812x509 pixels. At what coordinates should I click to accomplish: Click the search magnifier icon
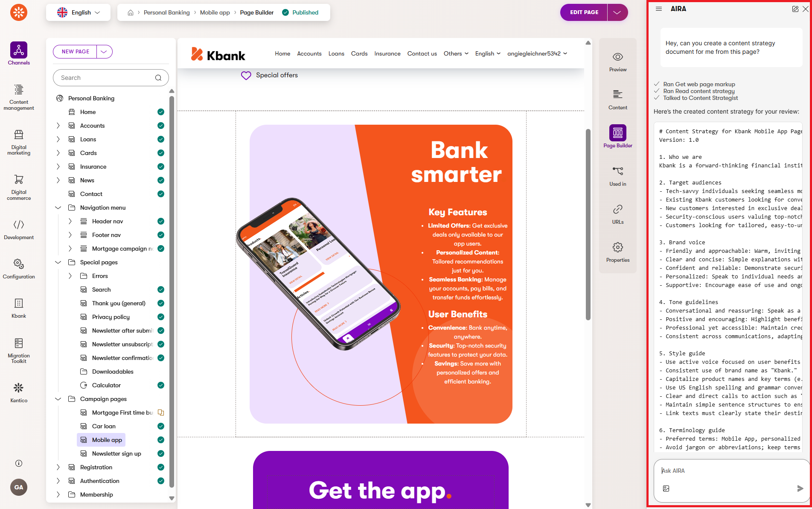click(x=158, y=78)
